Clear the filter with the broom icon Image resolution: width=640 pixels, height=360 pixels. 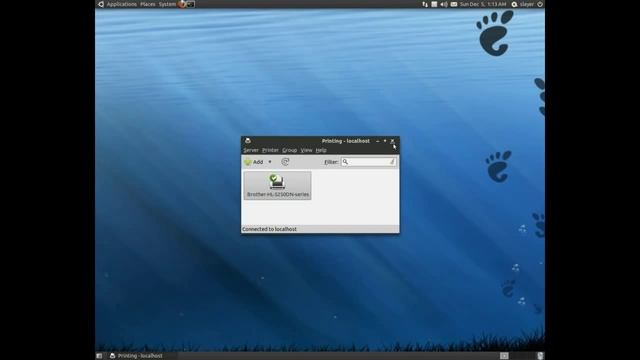(x=392, y=162)
